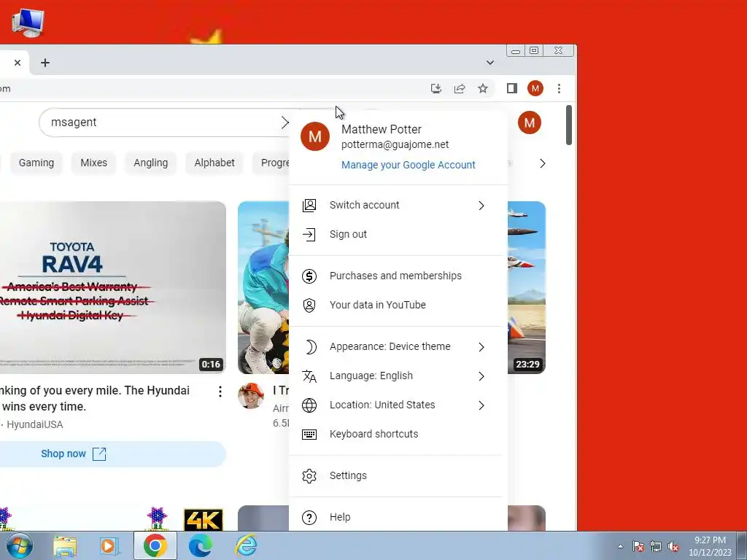This screenshot has width=747, height=560.
Task: Open the Toyota RAV4 ad thumbnail
Action: click(112, 287)
